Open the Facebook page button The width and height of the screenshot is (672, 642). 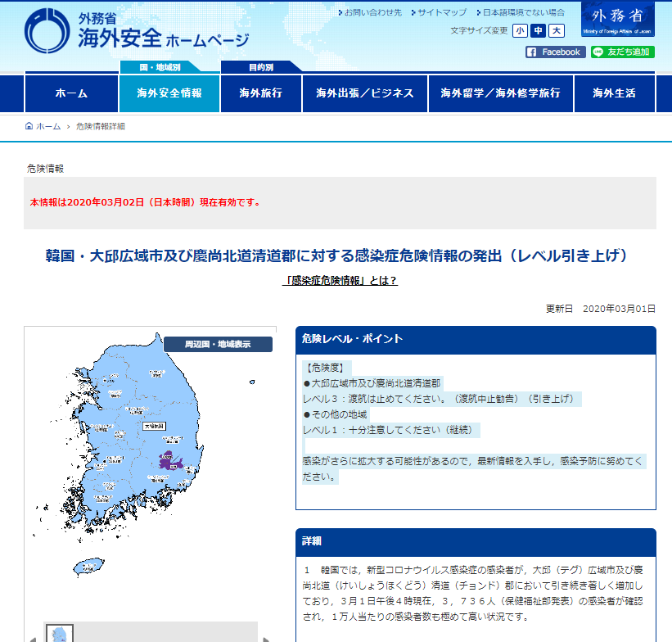[555, 52]
